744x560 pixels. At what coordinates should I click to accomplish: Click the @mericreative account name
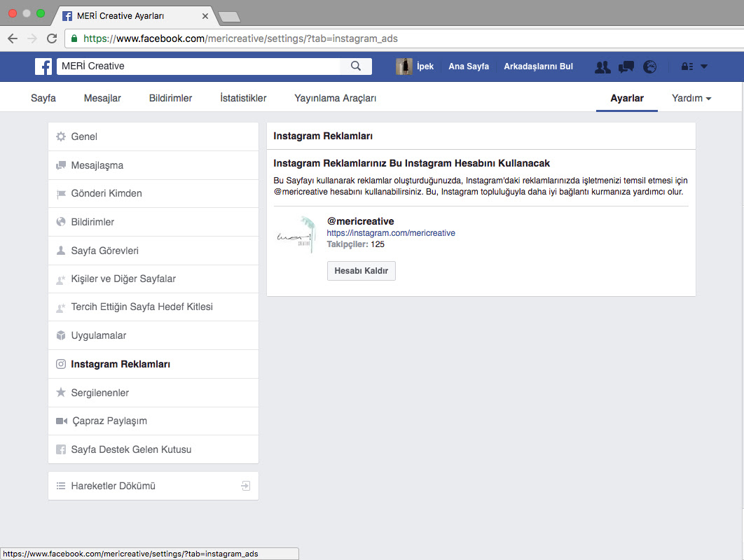361,221
